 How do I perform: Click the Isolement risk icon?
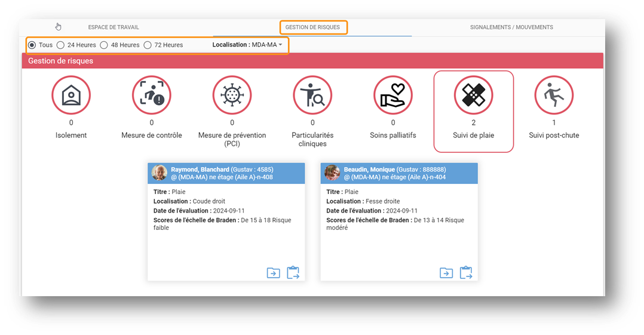tap(71, 96)
